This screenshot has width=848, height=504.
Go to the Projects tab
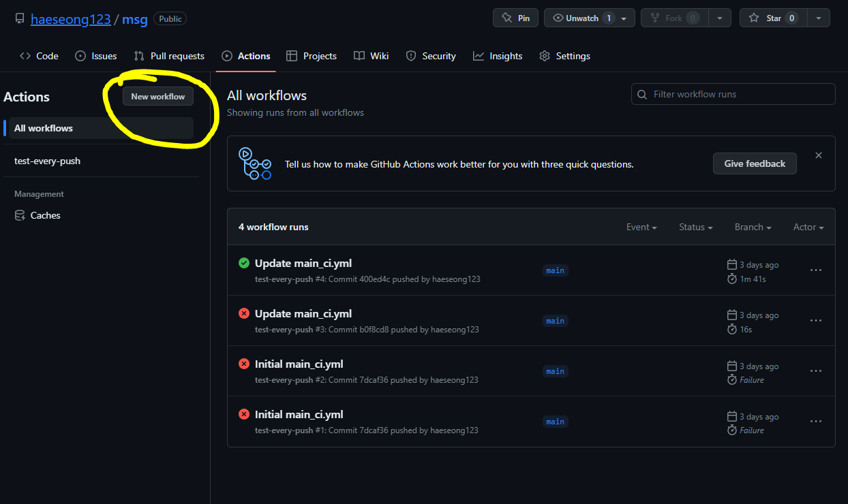pyautogui.click(x=312, y=56)
